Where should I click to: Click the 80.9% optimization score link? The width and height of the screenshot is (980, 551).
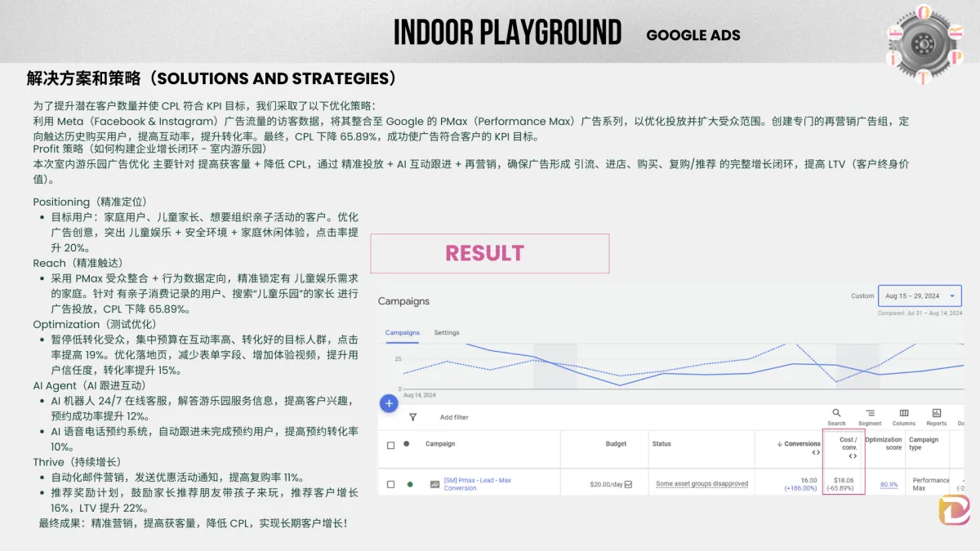point(889,484)
